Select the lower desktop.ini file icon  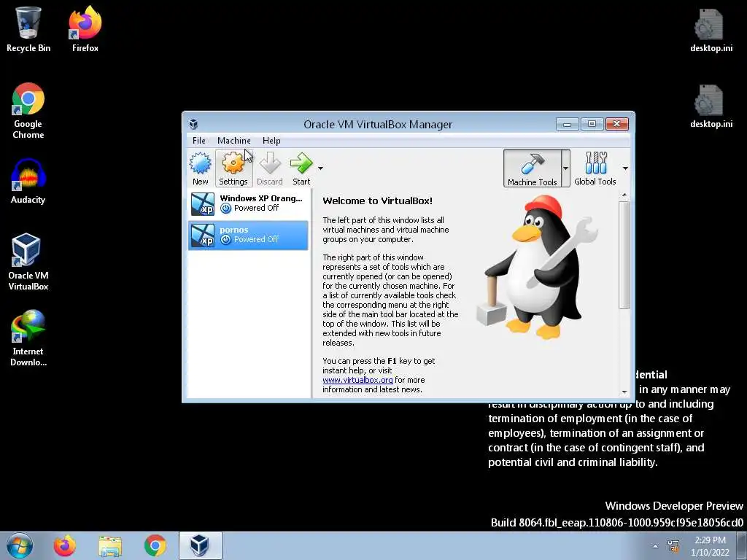(x=711, y=106)
